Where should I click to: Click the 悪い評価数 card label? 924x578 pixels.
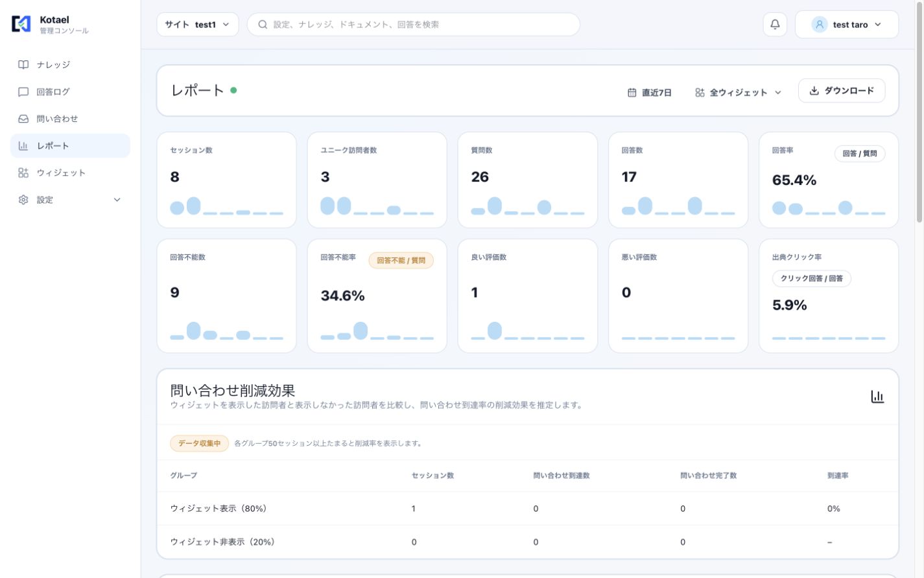coord(639,258)
